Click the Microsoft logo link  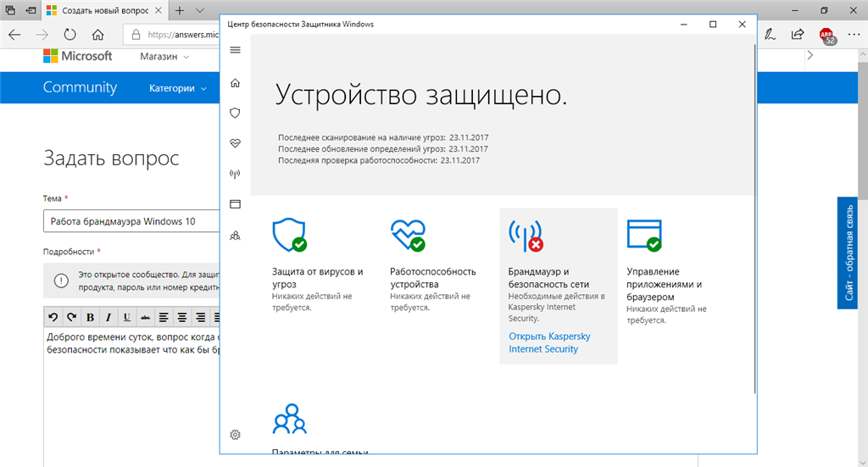click(x=77, y=56)
